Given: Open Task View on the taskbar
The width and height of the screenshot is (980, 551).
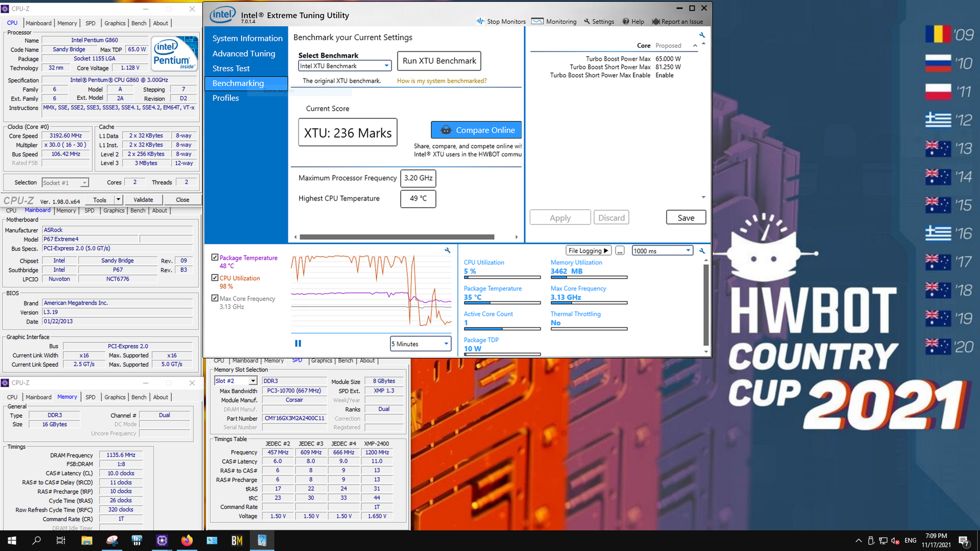Looking at the screenshot, I should click(x=61, y=540).
